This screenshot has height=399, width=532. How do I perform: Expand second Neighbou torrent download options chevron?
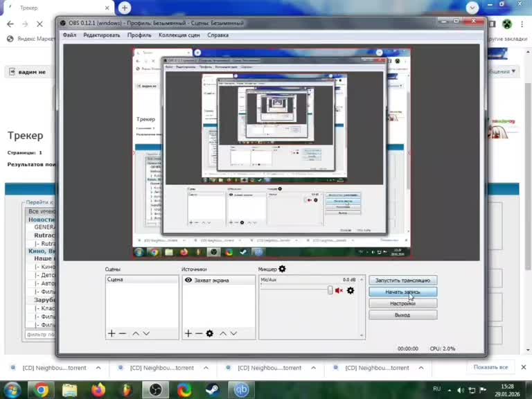click(206, 368)
